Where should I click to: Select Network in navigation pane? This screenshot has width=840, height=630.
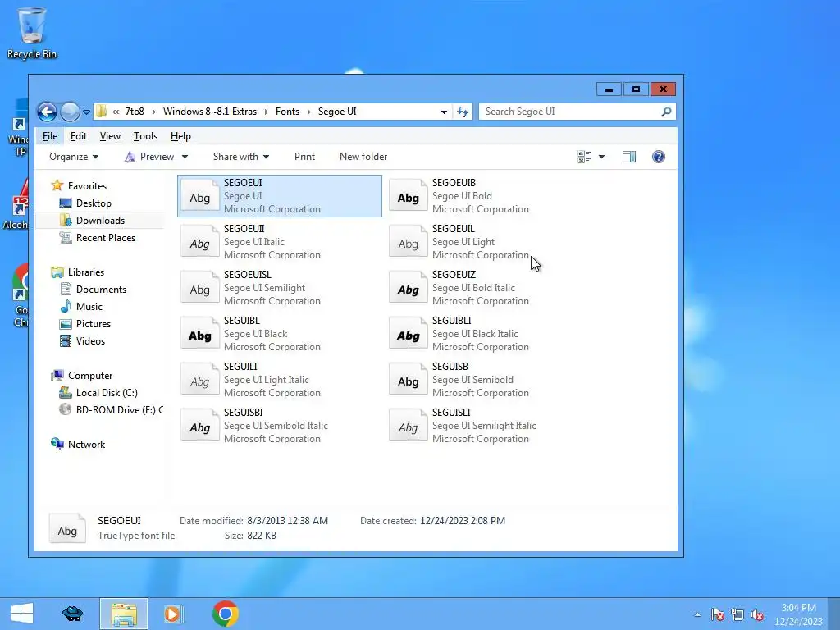coord(78,444)
